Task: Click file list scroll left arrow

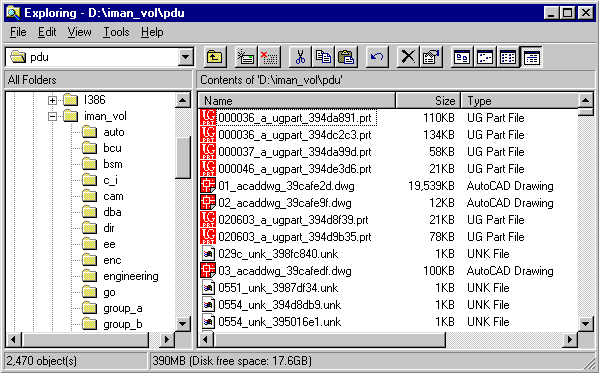Action: pyautogui.click(x=206, y=339)
